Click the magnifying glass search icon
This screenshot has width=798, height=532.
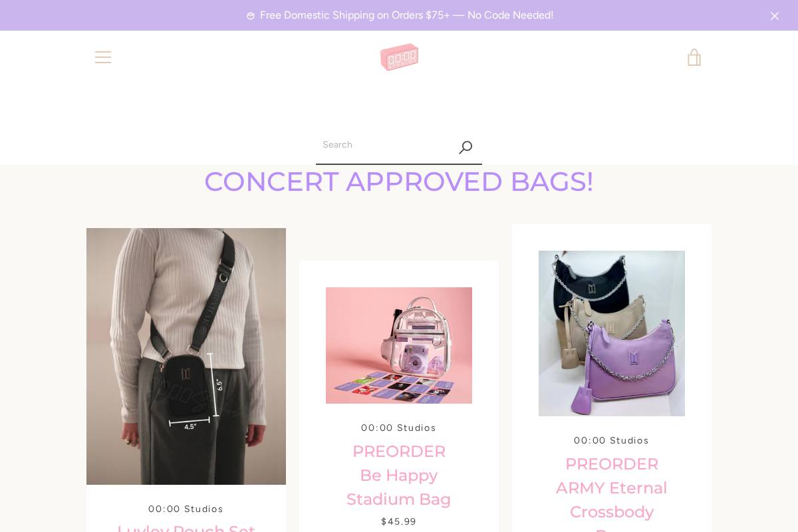point(465,147)
